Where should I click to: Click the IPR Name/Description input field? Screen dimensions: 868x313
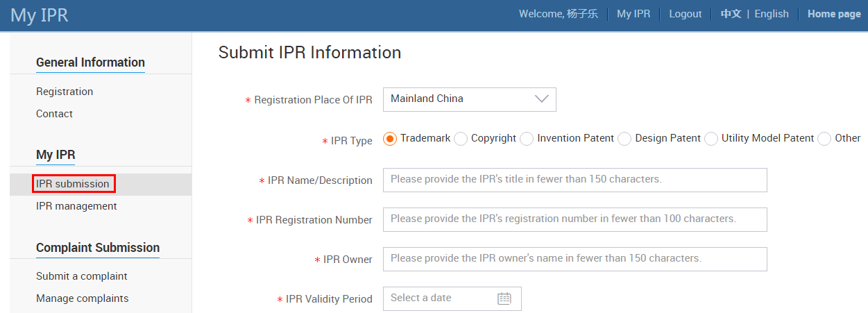575,180
